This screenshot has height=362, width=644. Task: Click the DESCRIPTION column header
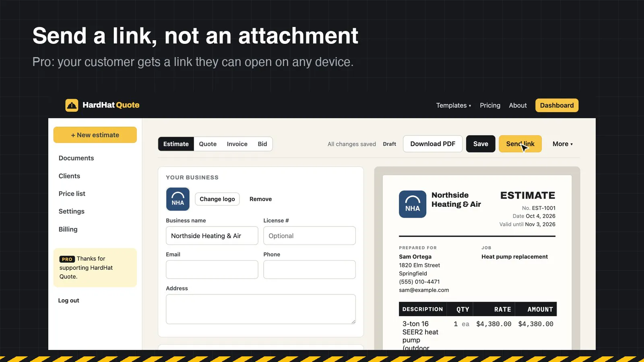click(x=423, y=309)
